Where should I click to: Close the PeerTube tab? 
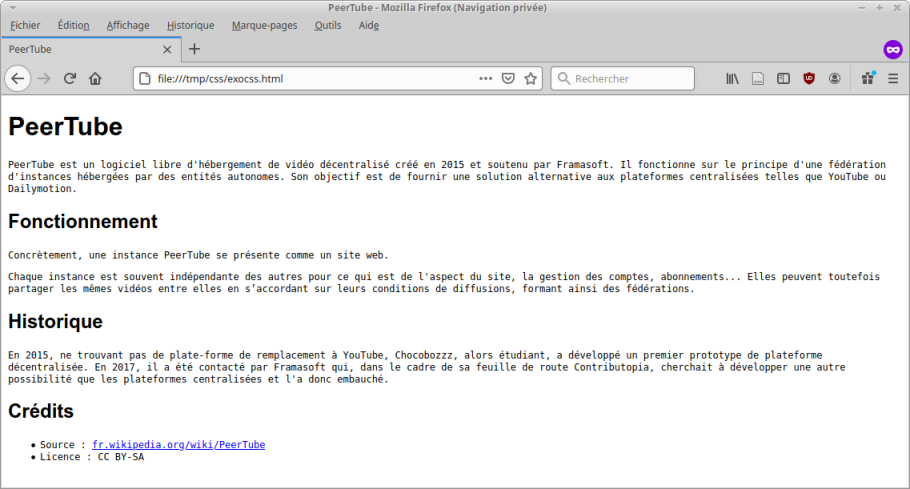tap(167, 49)
